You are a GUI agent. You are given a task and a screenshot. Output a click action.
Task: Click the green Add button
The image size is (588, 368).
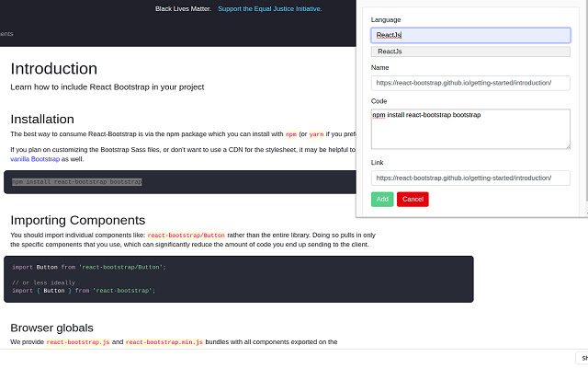point(382,200)
